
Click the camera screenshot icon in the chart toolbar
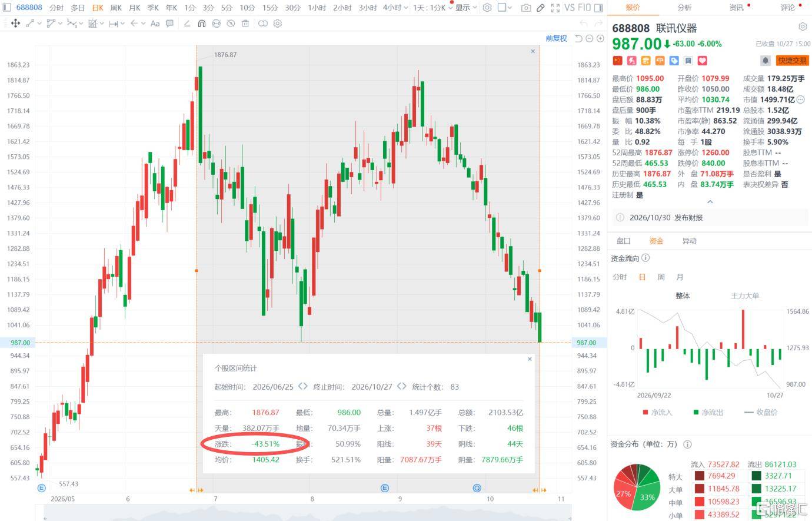(x=525, y=8)
